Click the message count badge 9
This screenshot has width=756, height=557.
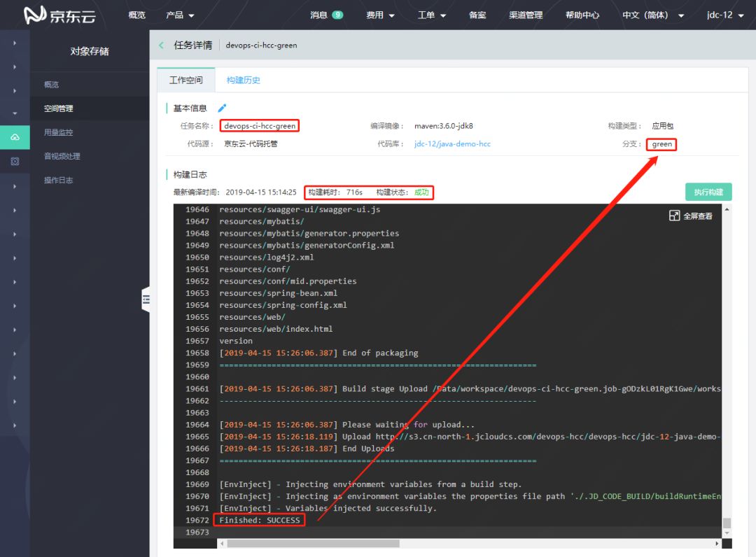[x=338, y=15]
